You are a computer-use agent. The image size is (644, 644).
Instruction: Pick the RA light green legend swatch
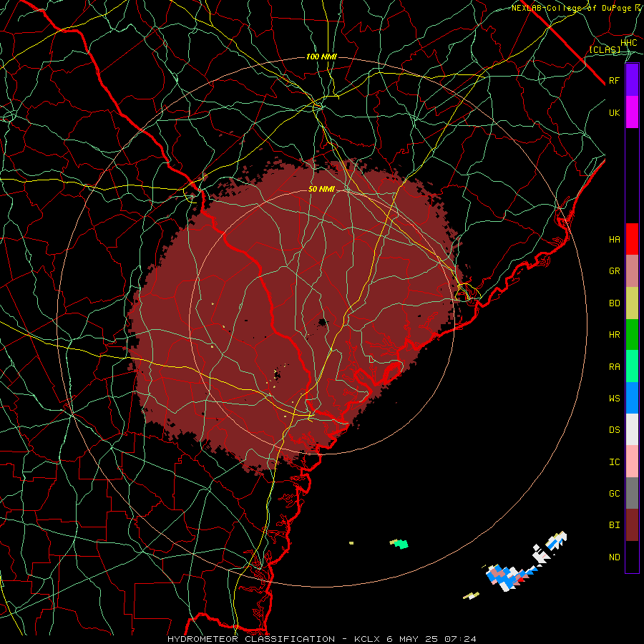pyautogui.click(x=632, y=366)
